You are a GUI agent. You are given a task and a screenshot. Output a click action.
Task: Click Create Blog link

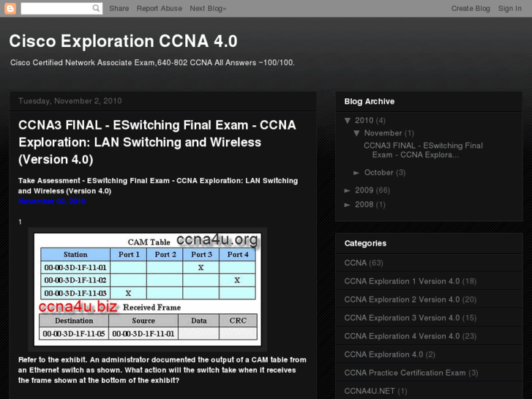click(x=471, y=9)
